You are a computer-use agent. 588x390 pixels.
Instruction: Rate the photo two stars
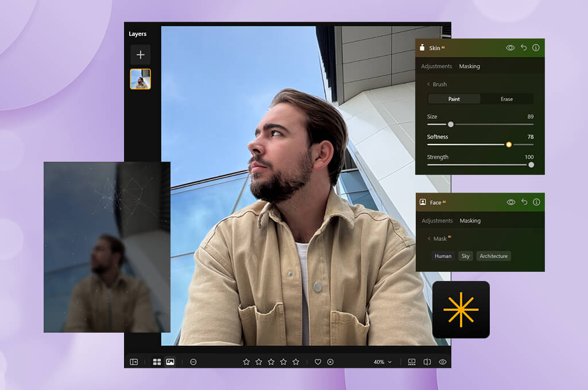pos(259,362)
